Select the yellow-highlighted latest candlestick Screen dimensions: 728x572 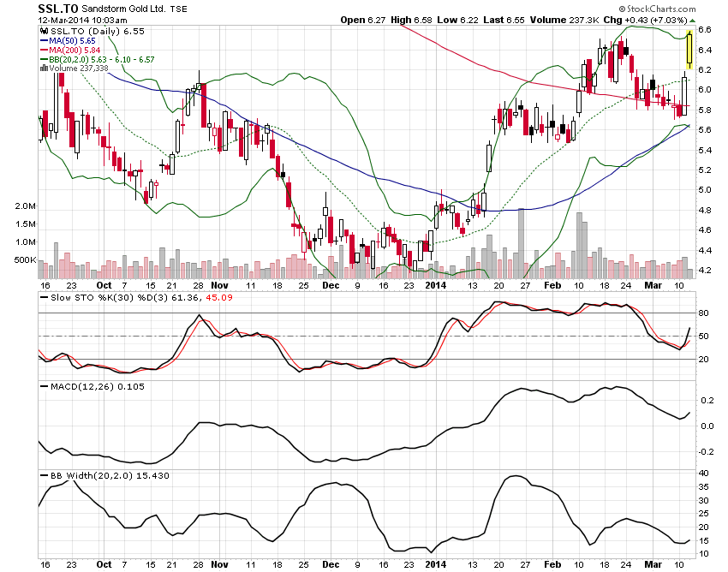[x=689, y=50]
